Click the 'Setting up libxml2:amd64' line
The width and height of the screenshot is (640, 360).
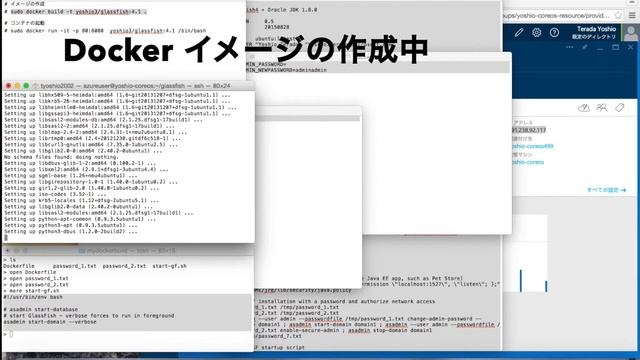click(x=86, y=169)
